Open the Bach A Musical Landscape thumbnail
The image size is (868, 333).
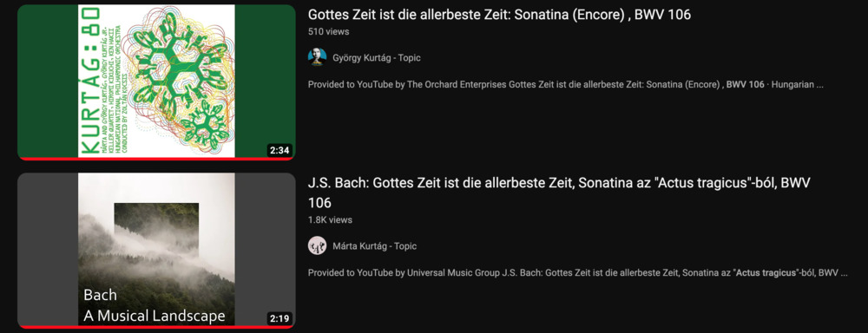tap(156, 250)
